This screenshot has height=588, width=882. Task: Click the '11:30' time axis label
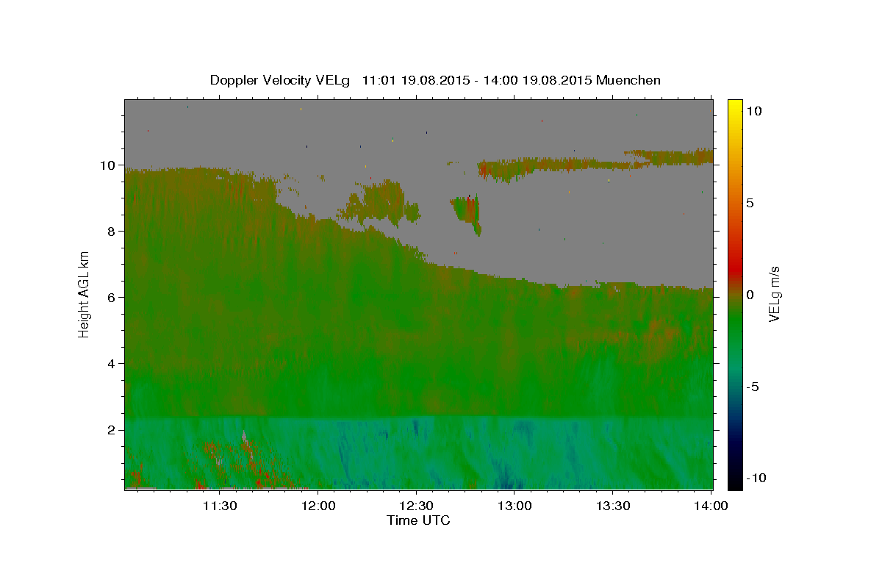(x=219, y=506)
